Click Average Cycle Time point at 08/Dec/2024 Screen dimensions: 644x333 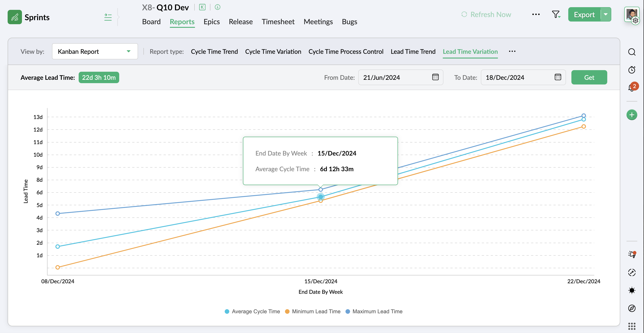click(x=58, y=247)
